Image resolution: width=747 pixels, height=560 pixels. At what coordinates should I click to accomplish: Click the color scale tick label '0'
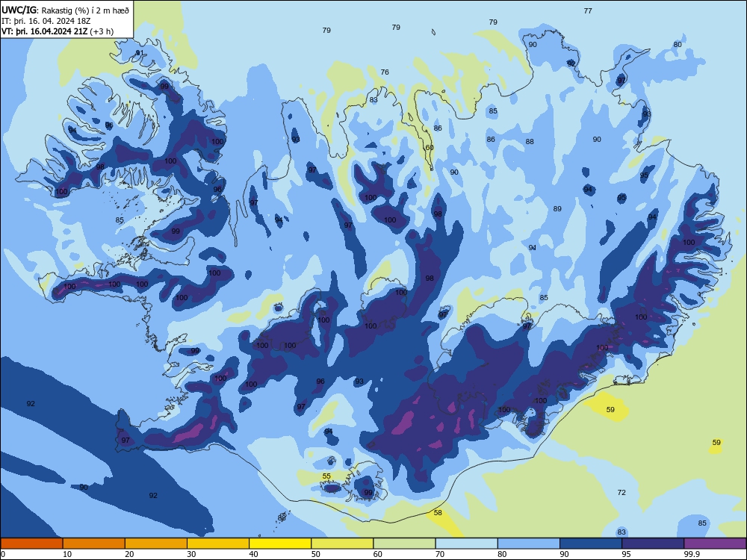(3, 554)
